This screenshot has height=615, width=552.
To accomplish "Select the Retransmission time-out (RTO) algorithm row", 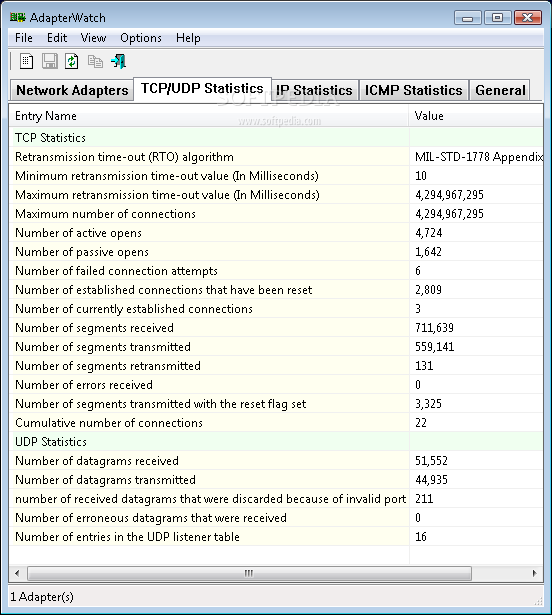I will 276,157.
